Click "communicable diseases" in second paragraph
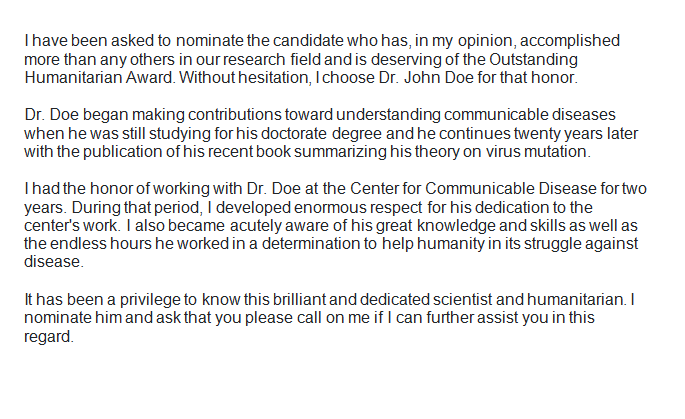This screenshot has height=419, width=685. [x=529, y=114]
